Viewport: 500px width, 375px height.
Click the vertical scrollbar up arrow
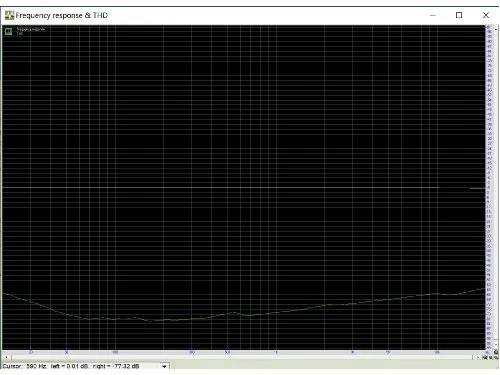(496, 29)
